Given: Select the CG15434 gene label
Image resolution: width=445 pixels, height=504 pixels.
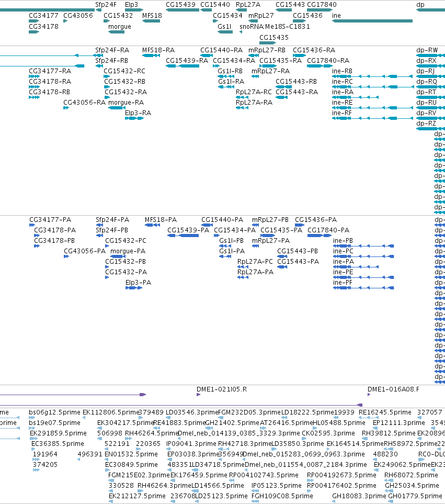Looking at the screenshot, I should [227, 16].
